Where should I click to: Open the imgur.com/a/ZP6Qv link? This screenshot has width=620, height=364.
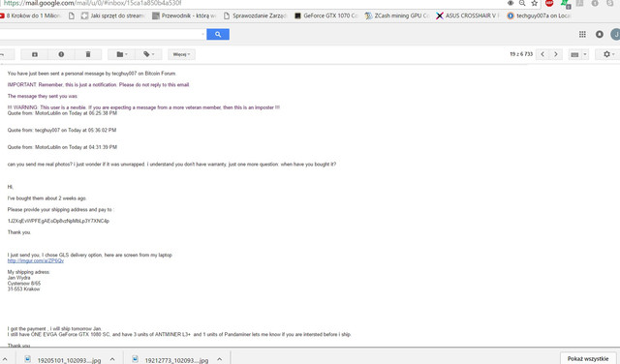pyautogui.click(x=36, y=260)
